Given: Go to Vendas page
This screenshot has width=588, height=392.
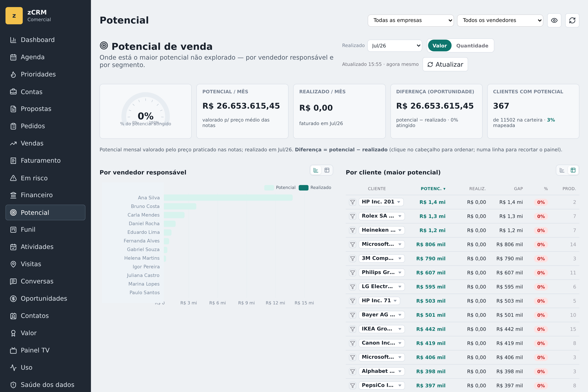Looking at the screenshot, I should pos(45,143).
